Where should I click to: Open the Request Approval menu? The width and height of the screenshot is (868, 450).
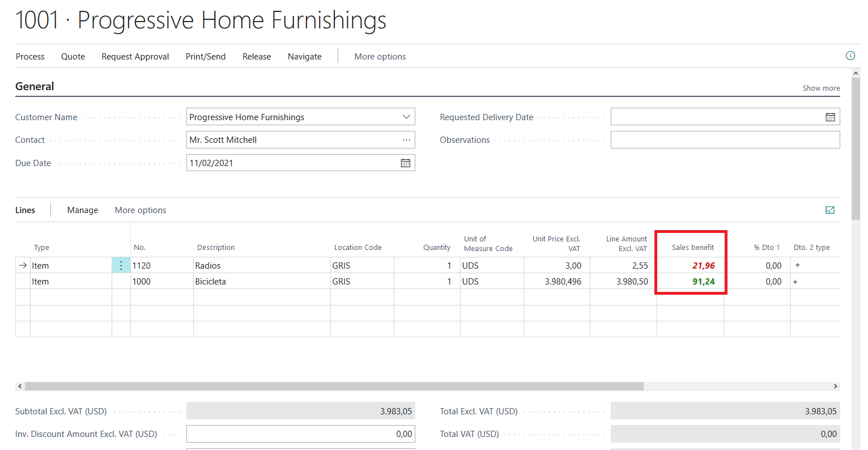click(x=135, y=57)
